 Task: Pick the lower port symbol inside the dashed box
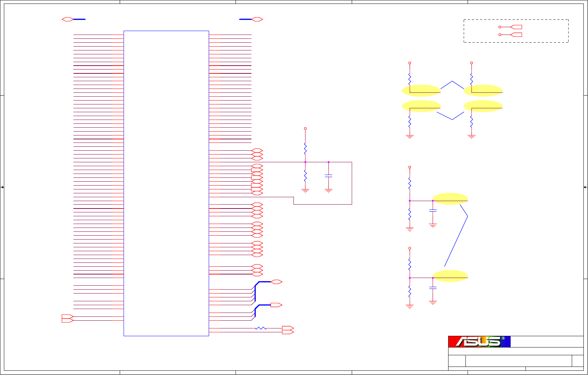(516, 35)
